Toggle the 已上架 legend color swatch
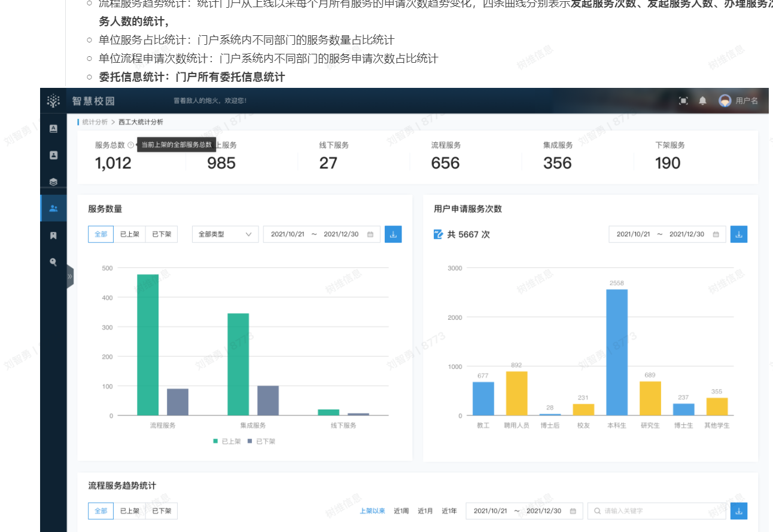 pyautogui.click(x=215, y=441)
